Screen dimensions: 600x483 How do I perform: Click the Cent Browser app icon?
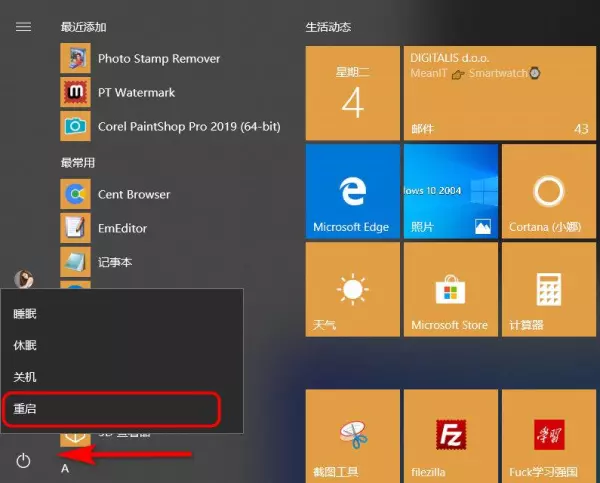click(75, 194)
